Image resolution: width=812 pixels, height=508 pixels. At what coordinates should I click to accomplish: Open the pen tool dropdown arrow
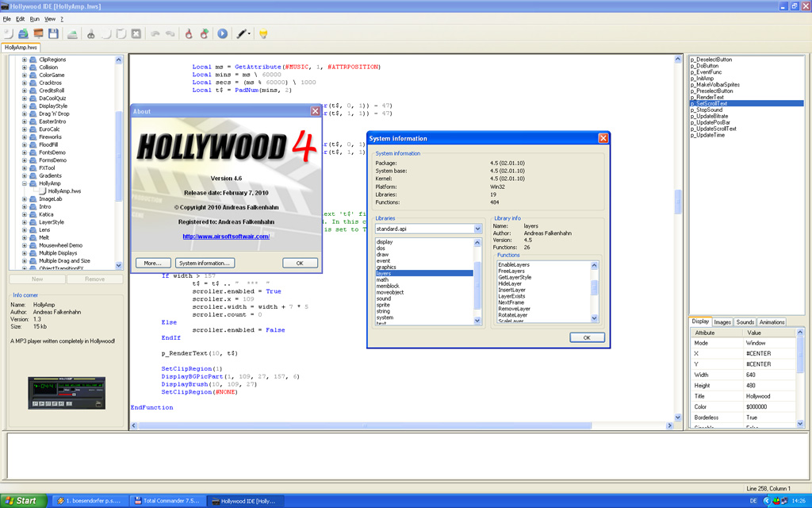[249, 34]
